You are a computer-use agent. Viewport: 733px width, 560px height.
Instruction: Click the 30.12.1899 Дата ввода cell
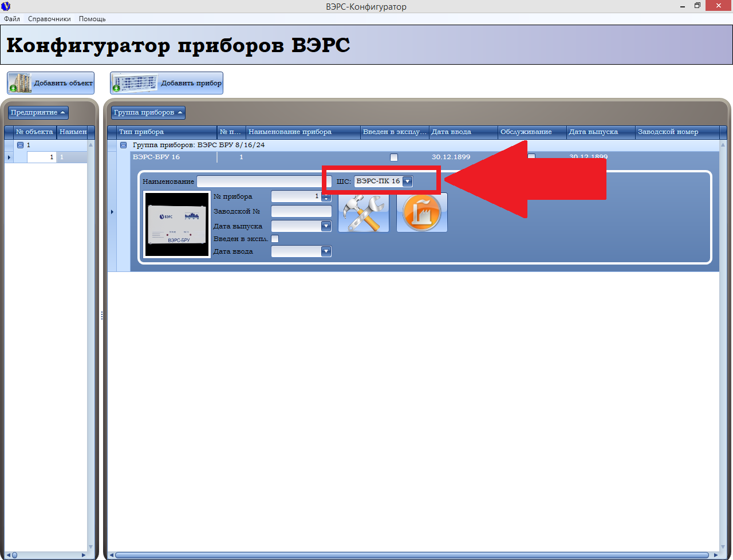tap(463, 157)
